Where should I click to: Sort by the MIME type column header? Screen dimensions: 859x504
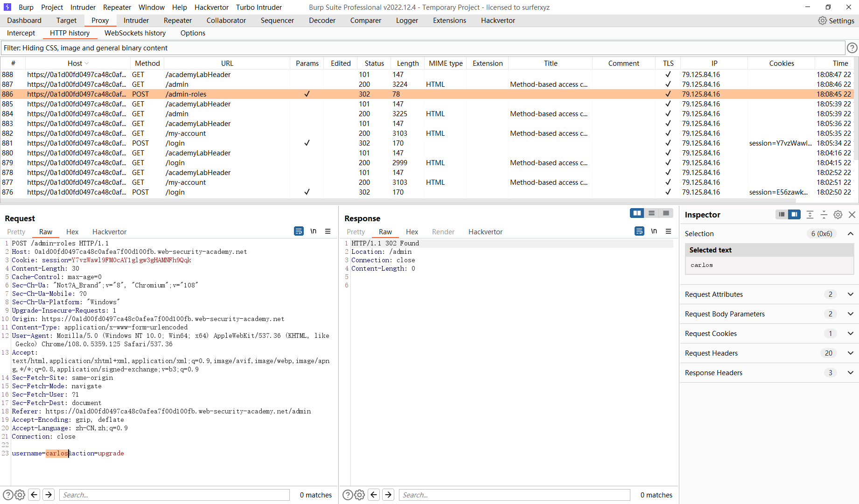click(x=446, y=63)
